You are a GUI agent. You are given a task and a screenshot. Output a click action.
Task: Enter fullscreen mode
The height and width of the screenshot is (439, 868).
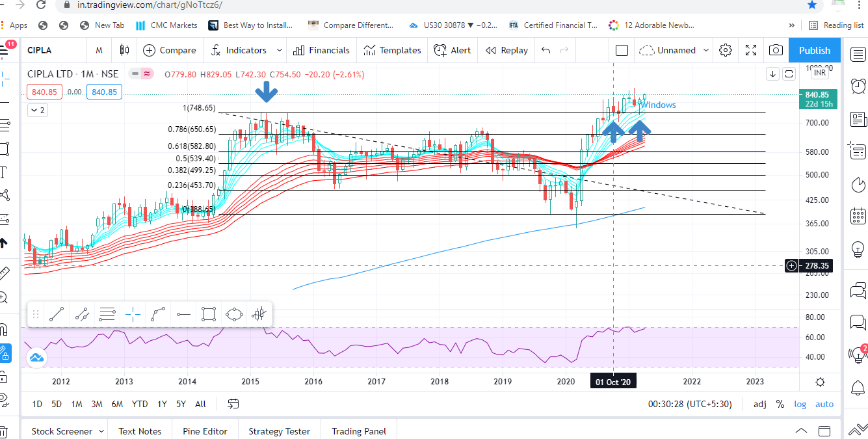click(751, 50)
